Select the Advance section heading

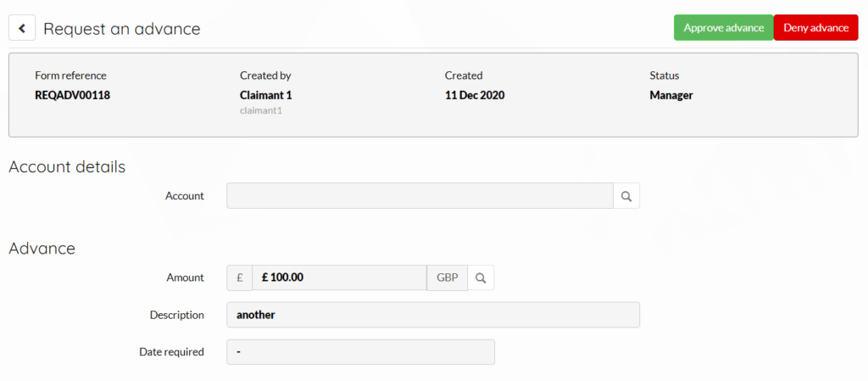point(42,249)
